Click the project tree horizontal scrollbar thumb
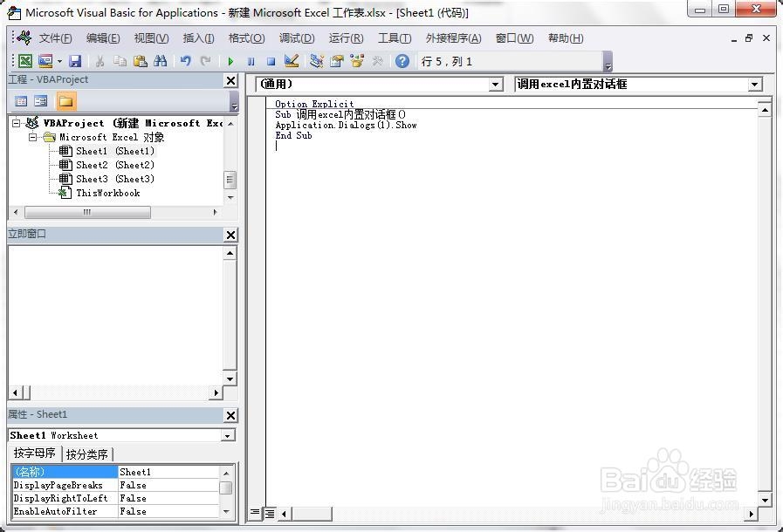783x532 pixels. coord(87,212)
